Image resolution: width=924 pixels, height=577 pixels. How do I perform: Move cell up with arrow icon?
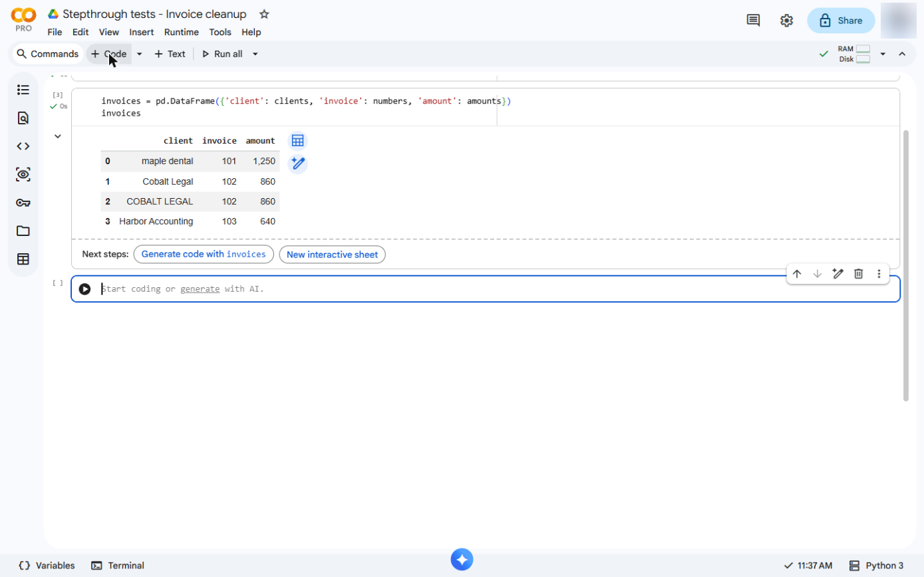tap(797, 274)
